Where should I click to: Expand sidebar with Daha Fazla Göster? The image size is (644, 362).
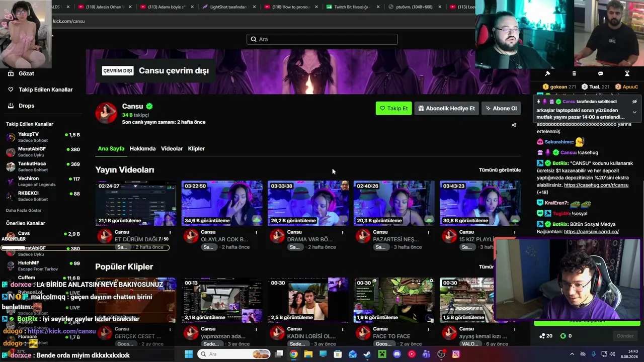pyautogui.click(x=24, y=210)
